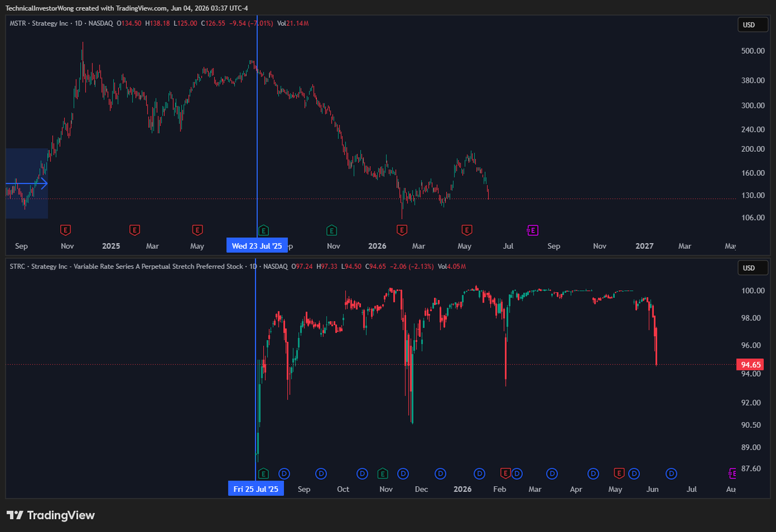Screen dimensions: 776x532
Task: Open green MSTR earnings marker beside blue vertical line
Action: click(263, 229)
